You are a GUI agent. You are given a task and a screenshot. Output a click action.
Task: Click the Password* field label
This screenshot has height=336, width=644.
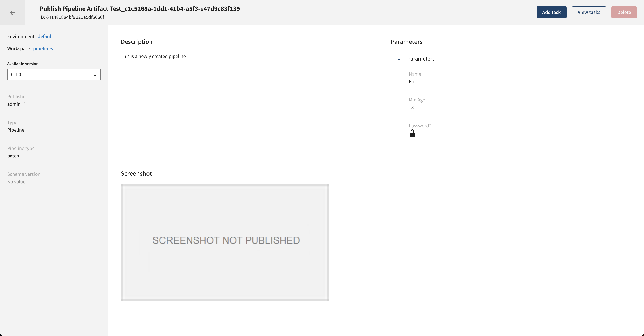point(420,126)
